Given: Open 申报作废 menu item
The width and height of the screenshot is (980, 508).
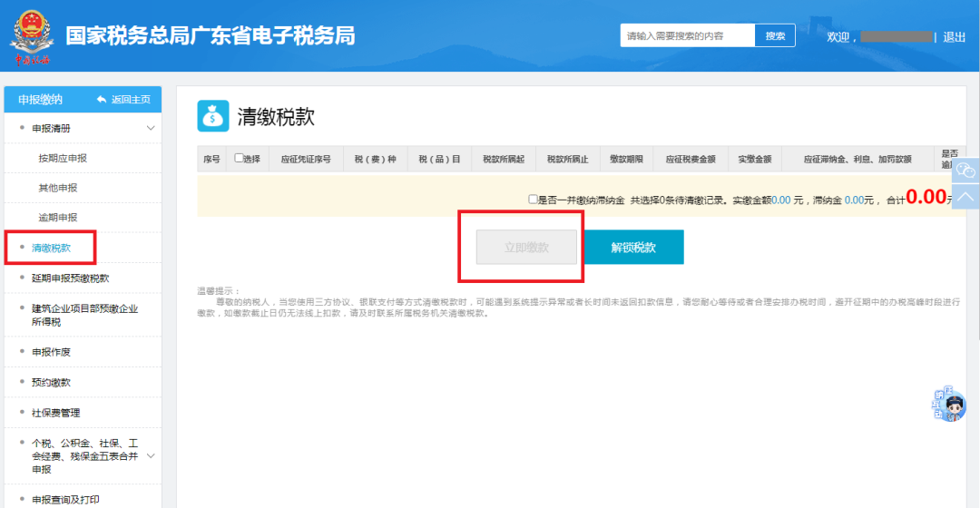Looking at the screenshot, I should [x=51, y=352].
